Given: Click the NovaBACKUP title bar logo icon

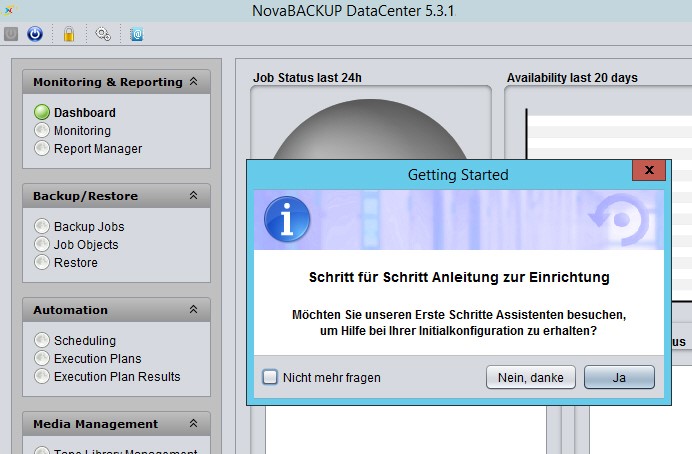Looking at the screenshot, I should click(x=9, y=9).
